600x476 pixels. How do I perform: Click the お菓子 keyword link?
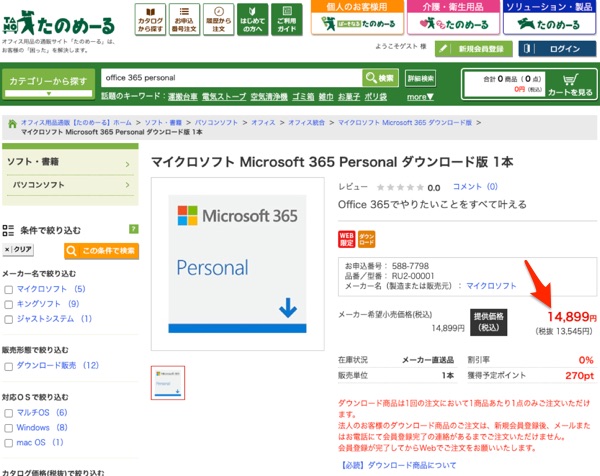click(x=349, y=97)
